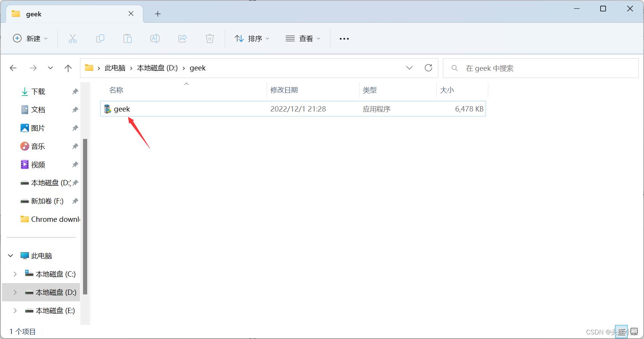Expand the 本地磁盘 (C:) tree node
The width and height of the screenshot is (644, 339).
(x=15, y=274)
